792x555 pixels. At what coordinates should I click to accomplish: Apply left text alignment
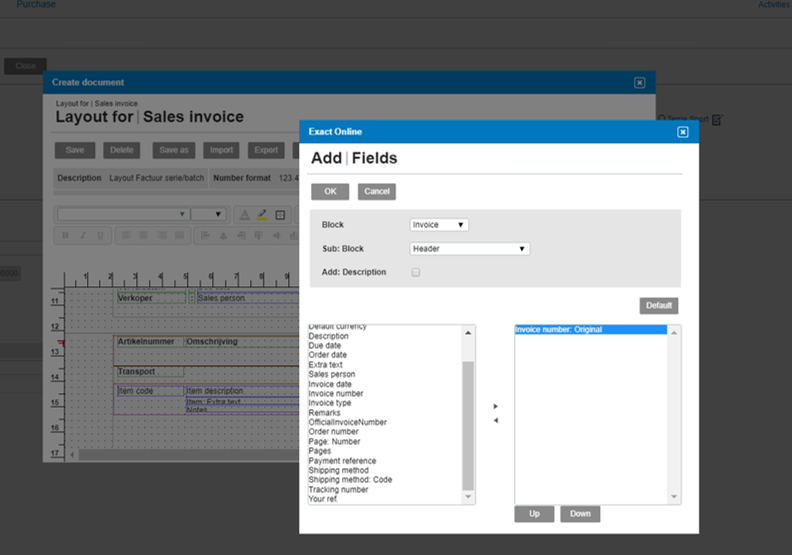pyautogui.click(x=126, y=235)
